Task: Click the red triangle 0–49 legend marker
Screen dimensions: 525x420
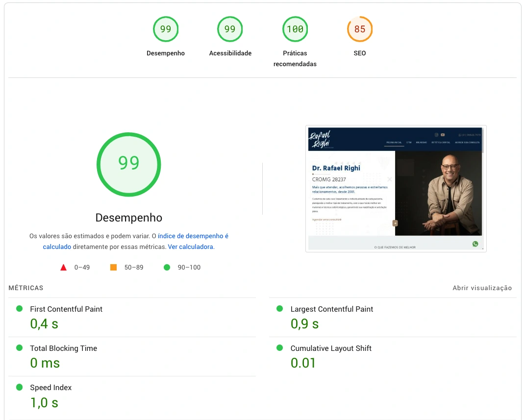Action: [x=63, y=268]
